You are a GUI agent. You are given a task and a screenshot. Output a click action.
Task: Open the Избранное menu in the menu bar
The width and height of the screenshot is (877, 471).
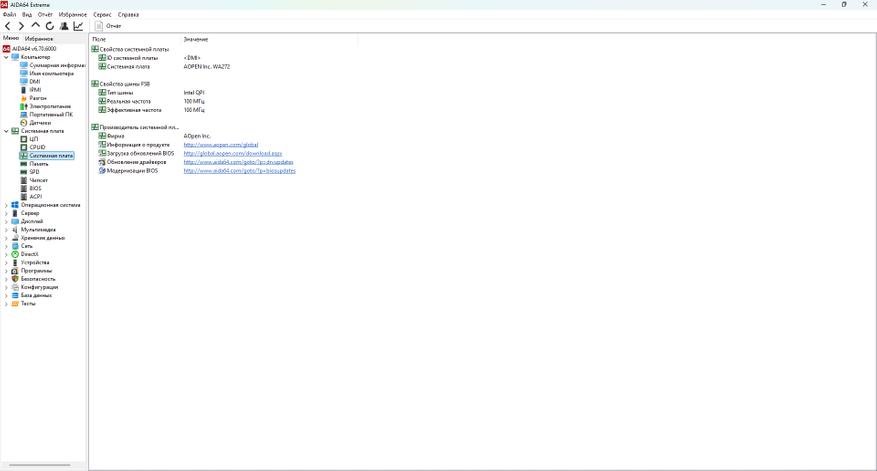[73, 15]
